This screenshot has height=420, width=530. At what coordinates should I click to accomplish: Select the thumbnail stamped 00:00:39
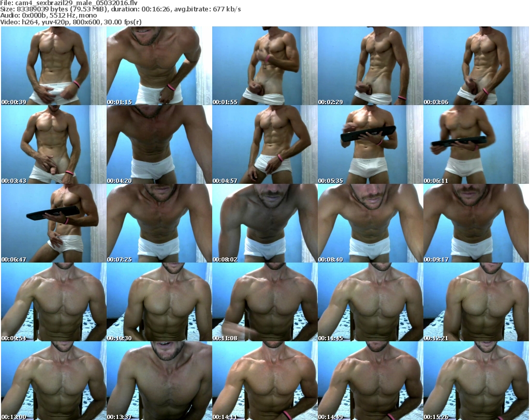(54, 66)
